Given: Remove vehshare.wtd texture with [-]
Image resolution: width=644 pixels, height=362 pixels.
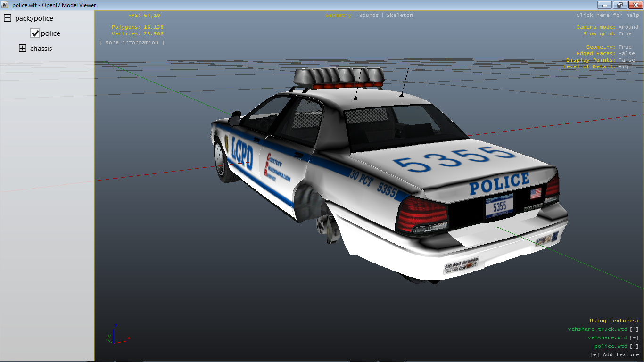Looking at the screenshot, I should coord(634,338).
